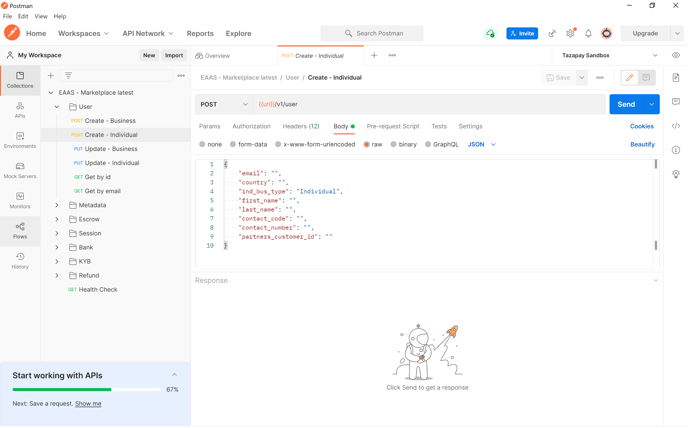Open the POST method dropdown
The image size is (688, 428).
coord(224,104)
